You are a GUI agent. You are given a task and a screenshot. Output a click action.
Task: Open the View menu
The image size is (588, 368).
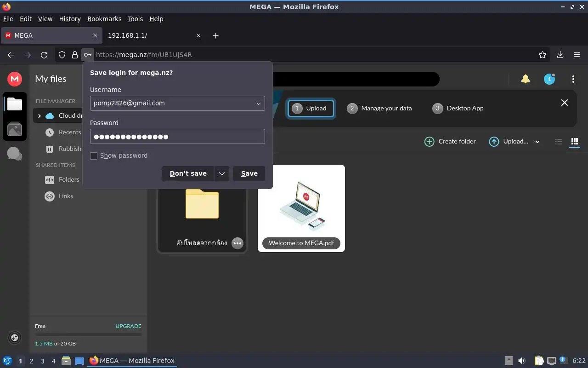pyautogui.click(x=45, y=19)
